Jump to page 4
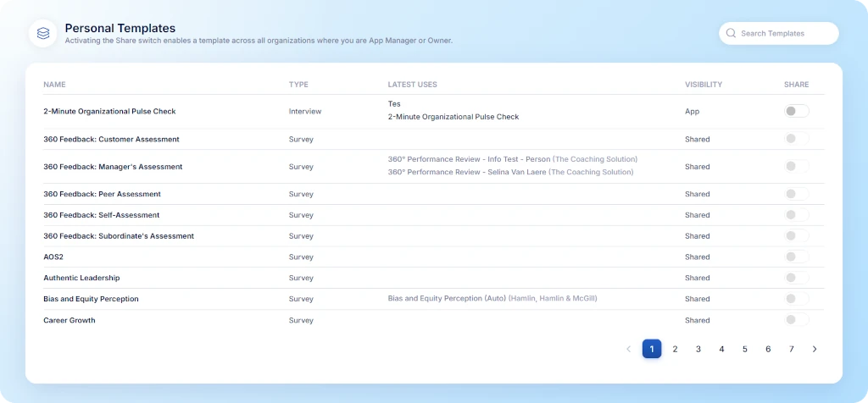 coord(721,349)
